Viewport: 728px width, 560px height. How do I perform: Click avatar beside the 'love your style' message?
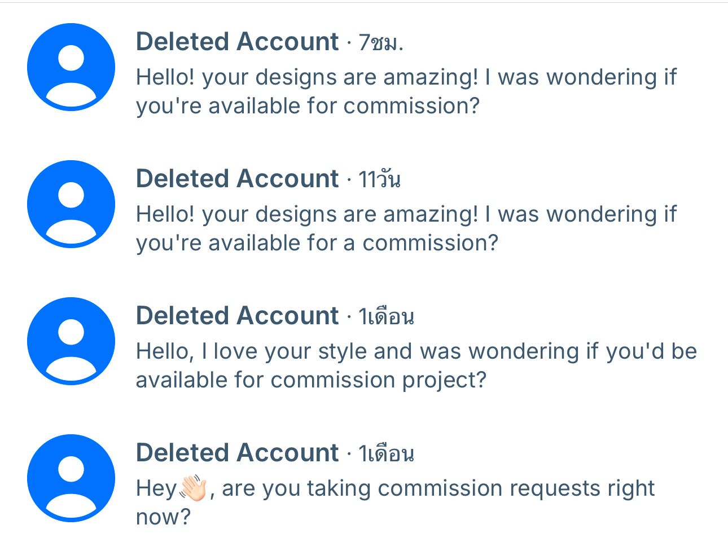pos(71,341)
